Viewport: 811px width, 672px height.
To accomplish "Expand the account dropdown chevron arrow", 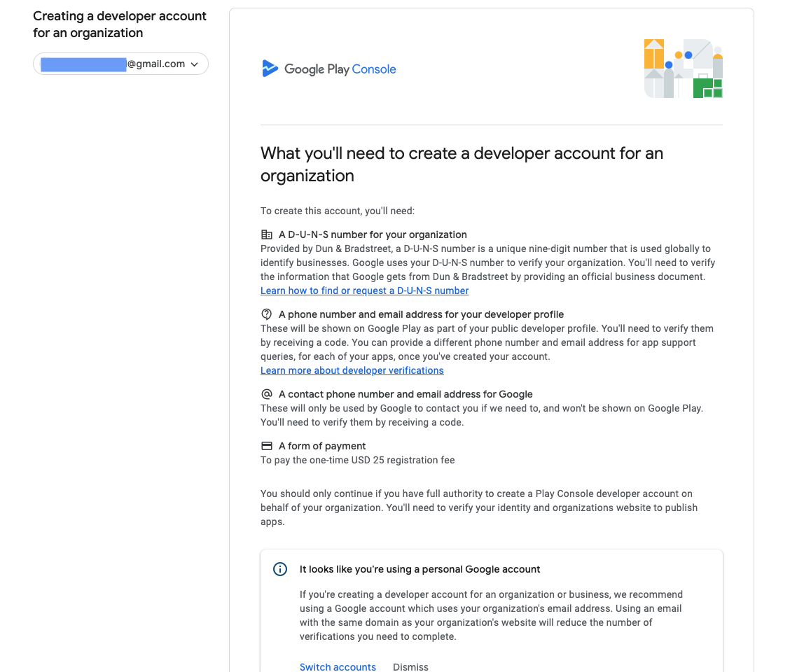I will 195,64.
